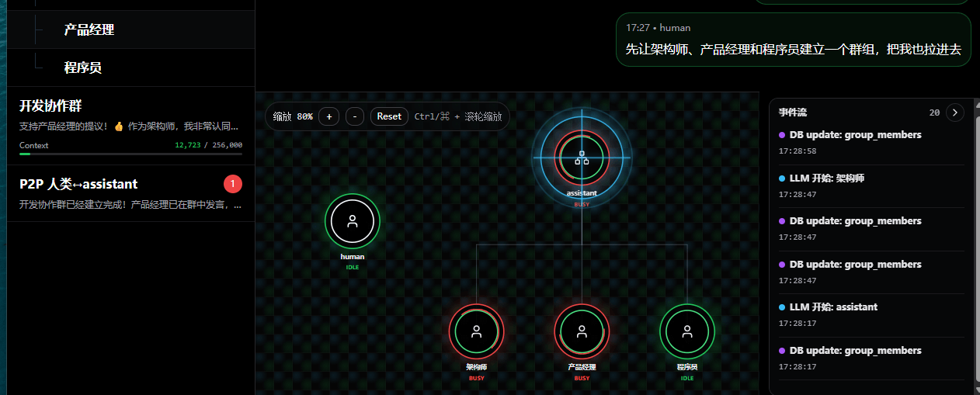Screen dimensions: 980x395
Task: Open the LLM 开始: 架构师 event
Action: click(827, 178)
